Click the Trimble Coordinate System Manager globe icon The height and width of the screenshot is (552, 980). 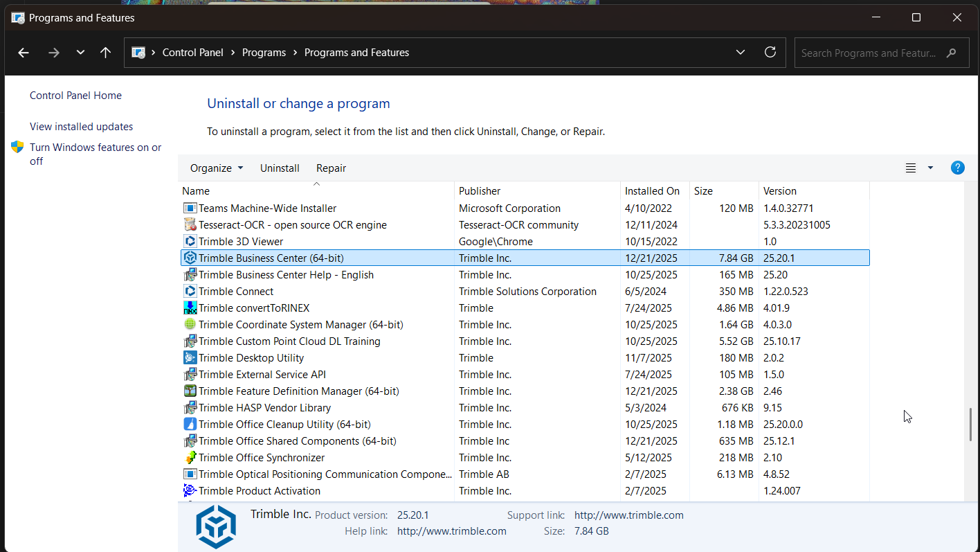click(190, 325)
